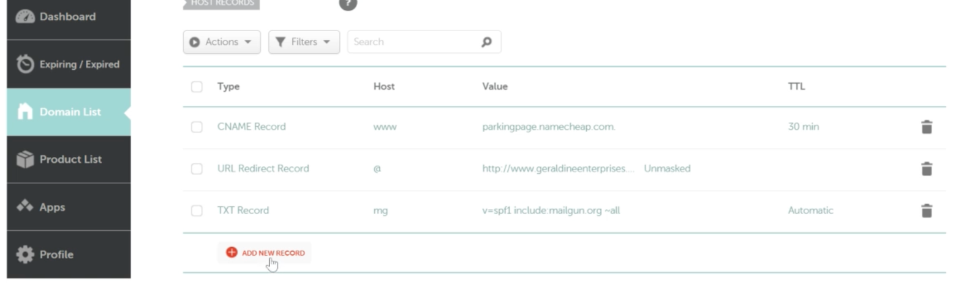Click the Profile gear icon
The image size is (980, 295).
24,254
